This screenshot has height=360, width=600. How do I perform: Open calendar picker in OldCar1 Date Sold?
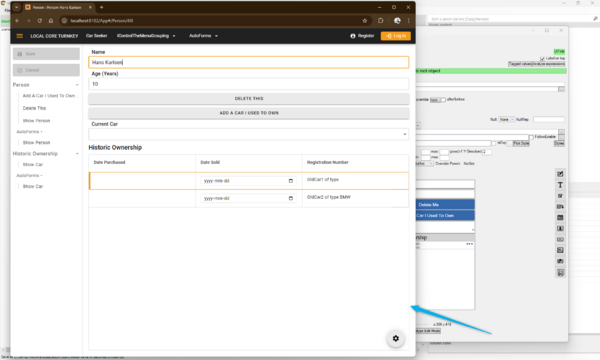(x=290, y=181)
